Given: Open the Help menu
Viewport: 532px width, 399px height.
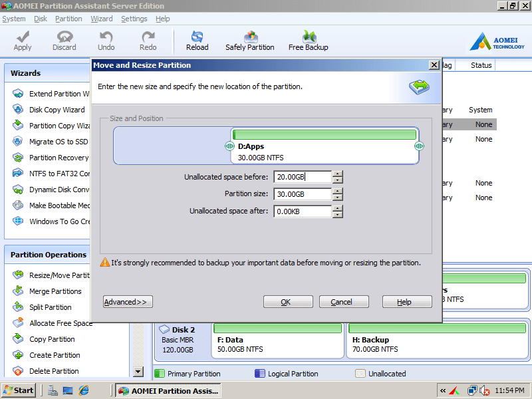Looking at the screenshot, I should 162,19.
